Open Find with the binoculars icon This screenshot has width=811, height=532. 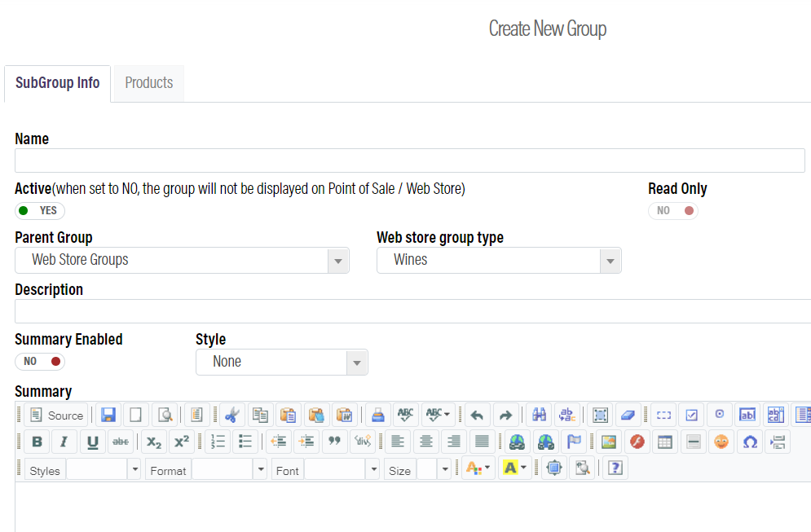point(539,415)
